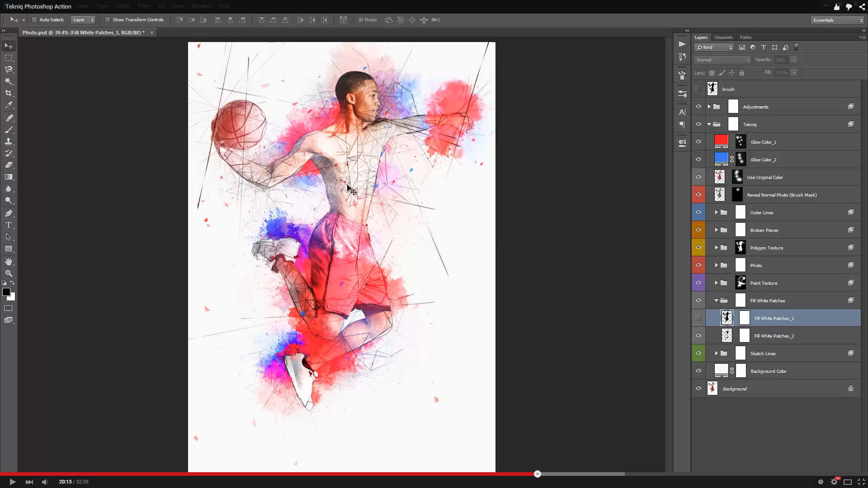Open the blend mode dropdown set to Normal
Viewport: 868px width, 488px height.
[722, 60]
